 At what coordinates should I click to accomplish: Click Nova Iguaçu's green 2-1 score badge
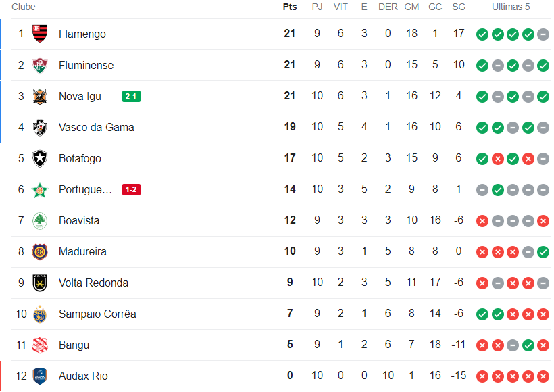(131, 97)
